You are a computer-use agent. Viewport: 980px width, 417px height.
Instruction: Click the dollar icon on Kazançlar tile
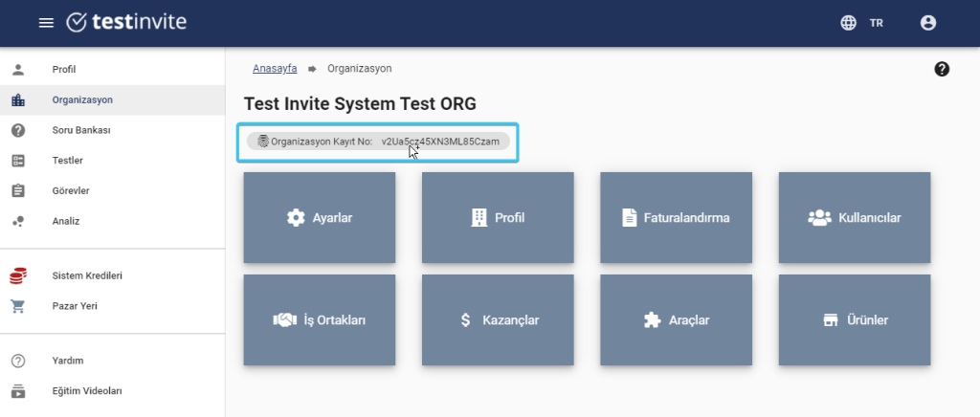coord(465,320)
